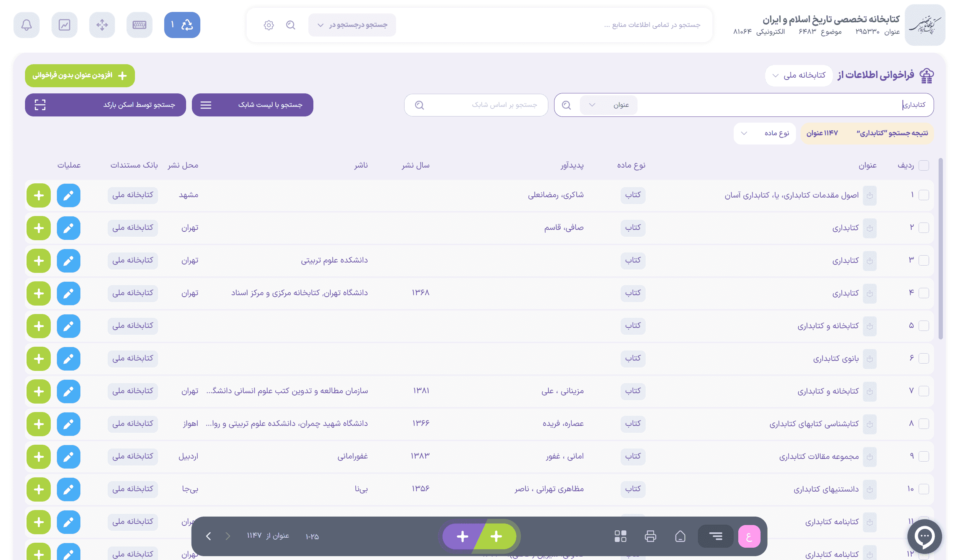
Task: Check the checkbox for row 5
Action: pos(924,326)
